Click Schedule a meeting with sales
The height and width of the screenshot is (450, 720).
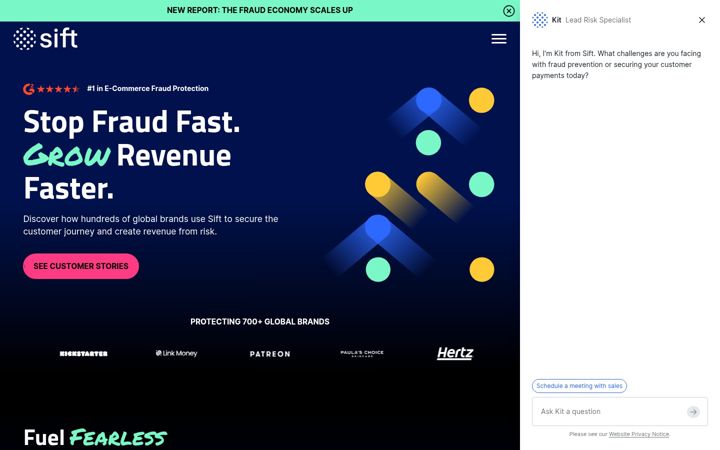click(579, 386)
